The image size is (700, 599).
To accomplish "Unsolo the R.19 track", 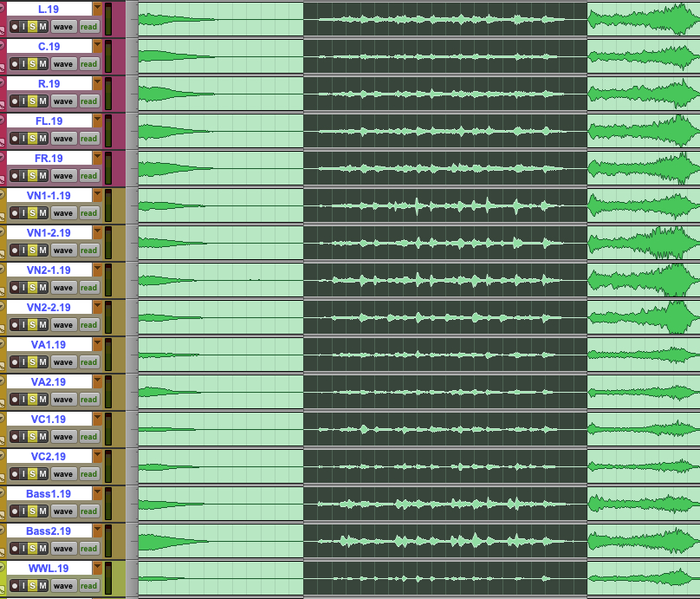I will (x=33, y=101).
